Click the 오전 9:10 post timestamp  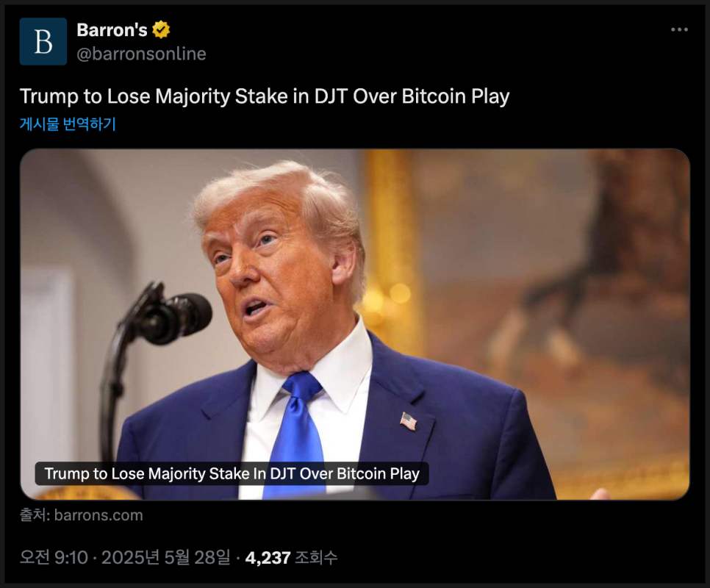click(x=54, y=557)
